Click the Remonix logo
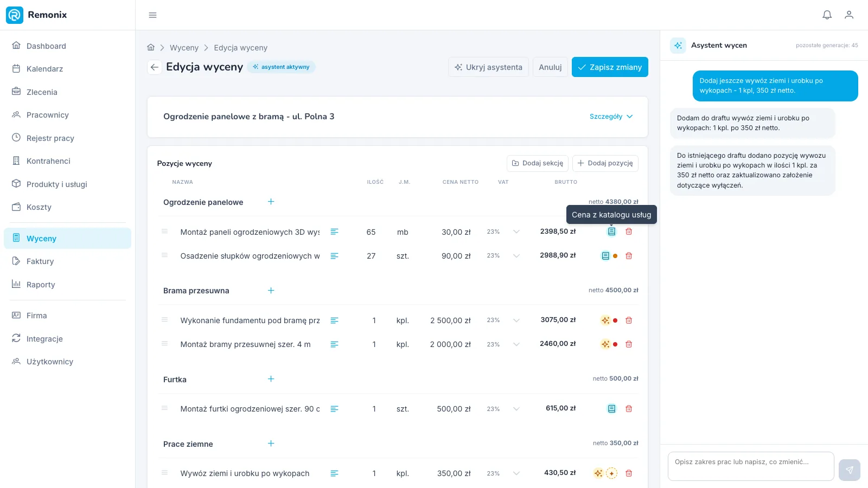This screenshot has height=488, width=868. pyautogui.click(x=36, y=15)
